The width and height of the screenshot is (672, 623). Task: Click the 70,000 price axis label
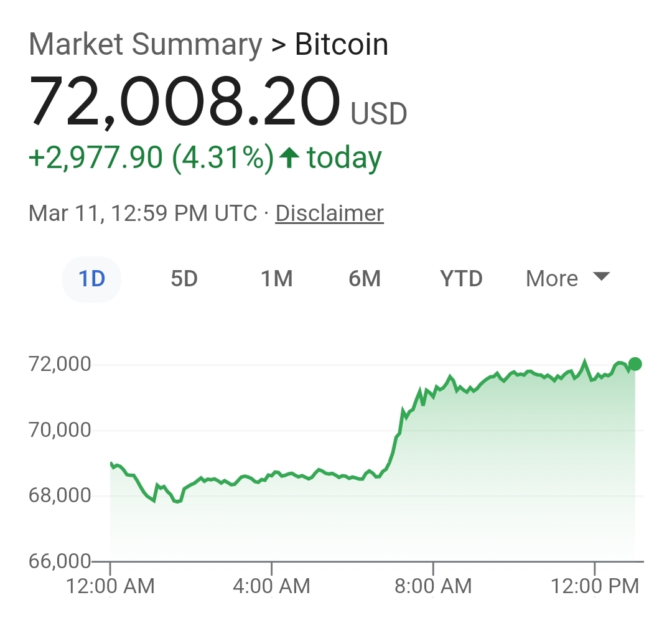(60, 430)
